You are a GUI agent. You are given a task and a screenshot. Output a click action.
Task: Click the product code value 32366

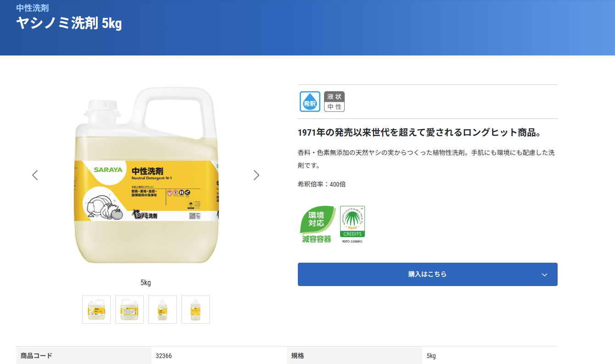pyautogui.click(x=164, y=356)
